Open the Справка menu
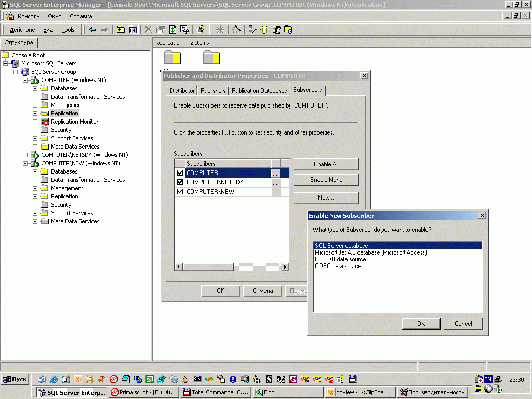This screenshot has width=532, height=399. tap(81, 16)
